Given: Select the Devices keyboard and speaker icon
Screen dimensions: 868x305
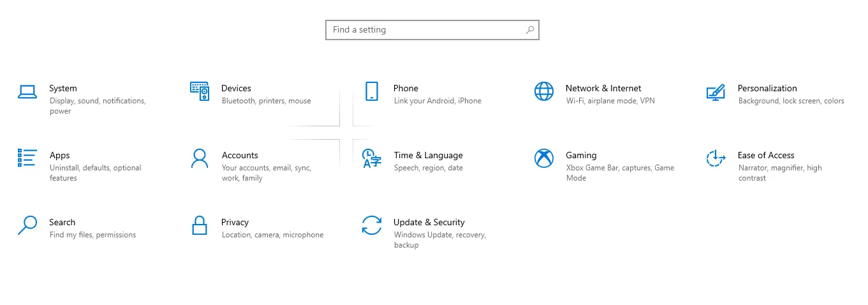Looking at the screenshot, I should 200,91.
